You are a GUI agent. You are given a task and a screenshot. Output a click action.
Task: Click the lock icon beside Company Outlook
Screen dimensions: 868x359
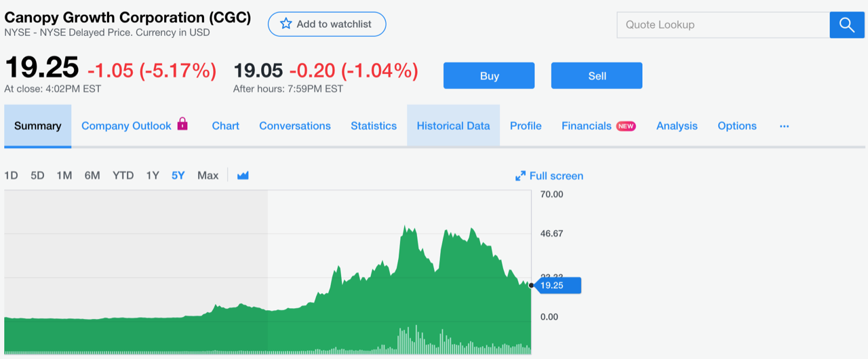click(182, 124)
